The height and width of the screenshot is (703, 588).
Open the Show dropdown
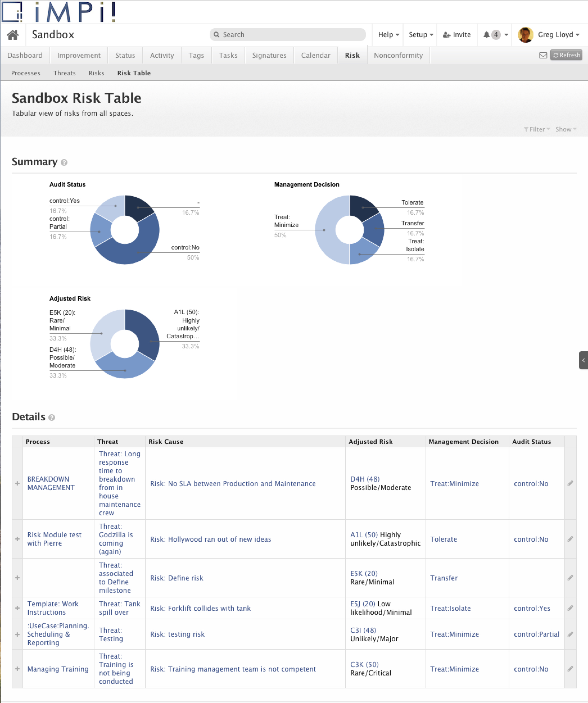pos(566,129)
